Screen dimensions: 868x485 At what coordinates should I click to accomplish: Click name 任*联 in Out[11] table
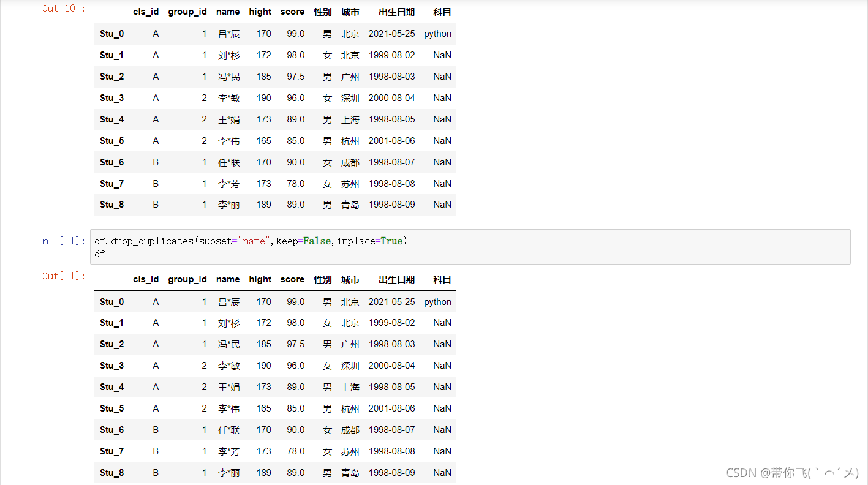(229, 430)
